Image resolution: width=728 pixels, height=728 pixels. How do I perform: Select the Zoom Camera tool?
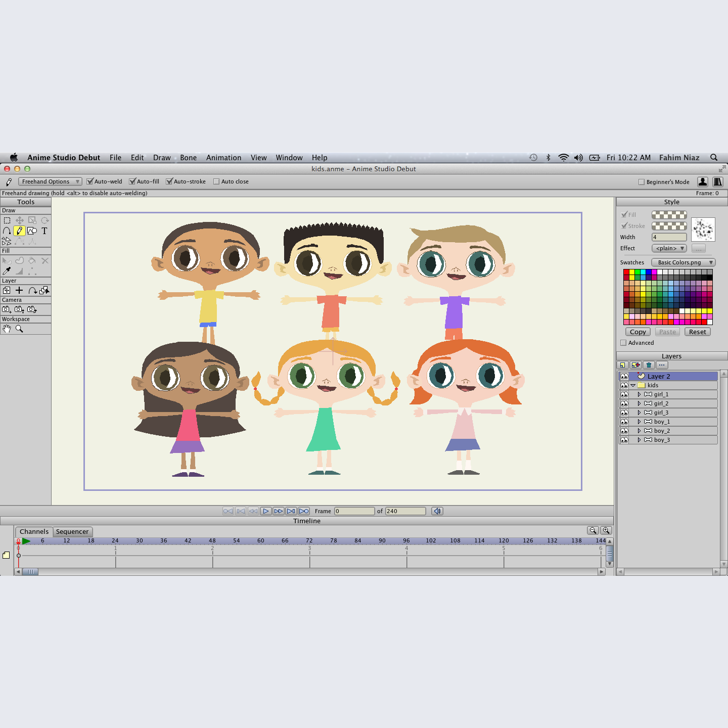click(x=19, y=309)
